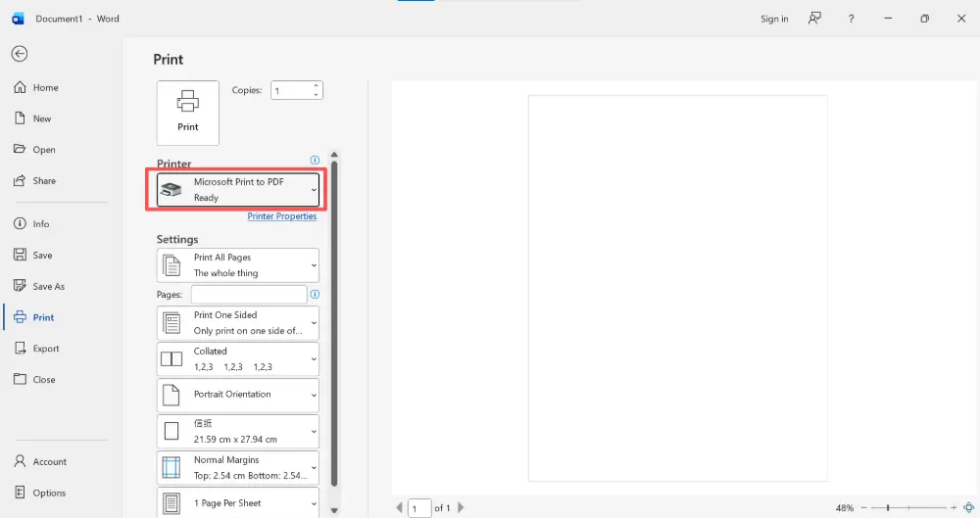Expand Print All Pages dropdown
The width and height of the screenshot is (980, 518).
(x=238, y=265)
